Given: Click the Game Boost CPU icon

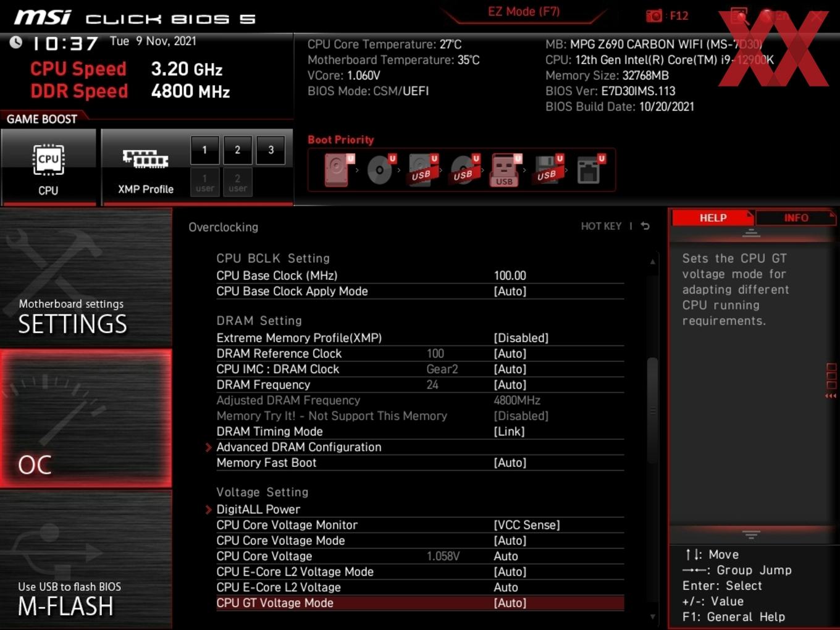Looking at the screenshot, I should tap(48, 159).
